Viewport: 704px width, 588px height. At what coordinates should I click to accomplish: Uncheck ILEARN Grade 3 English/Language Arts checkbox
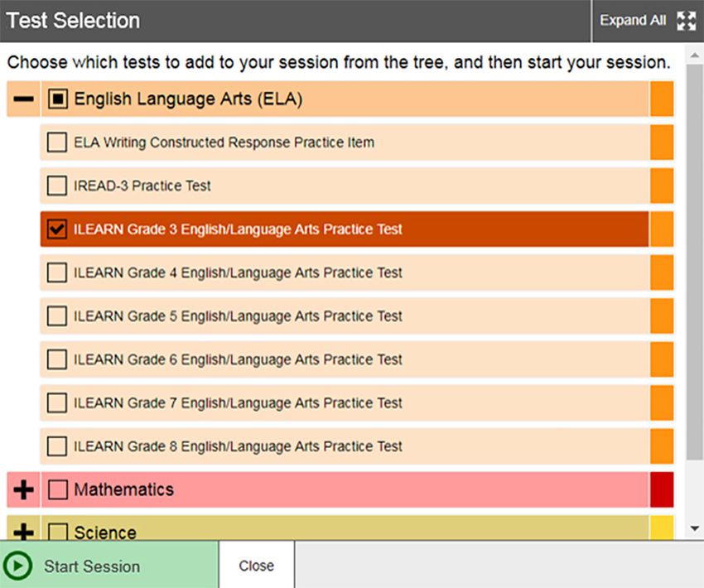pyautogui.click(x=57, y=229)
